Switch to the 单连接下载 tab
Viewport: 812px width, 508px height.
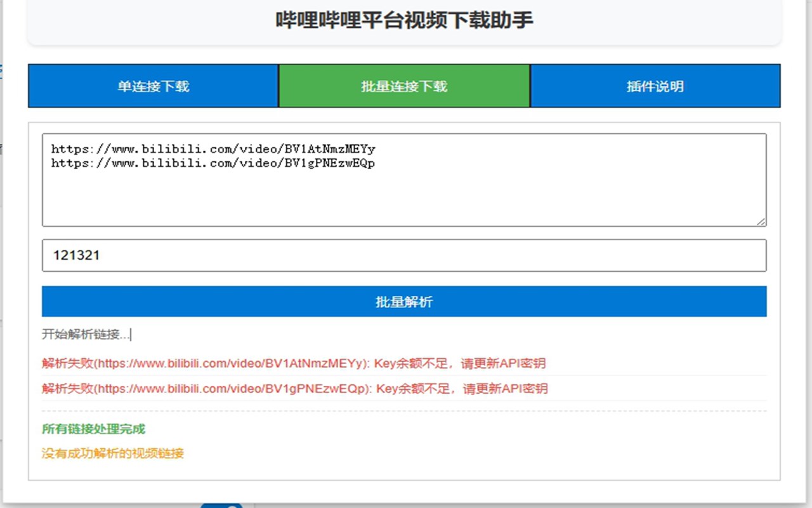(153, 86)
